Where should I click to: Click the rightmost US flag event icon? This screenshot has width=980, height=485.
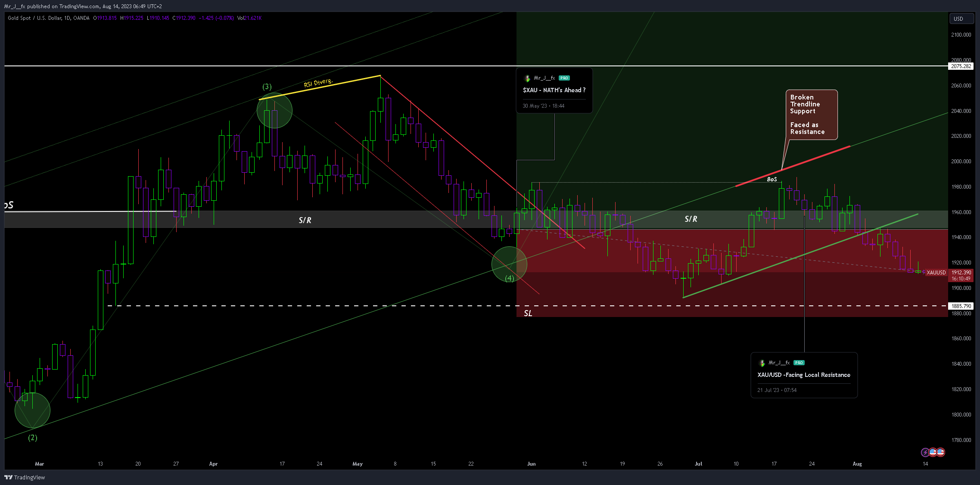click(940, 452)
